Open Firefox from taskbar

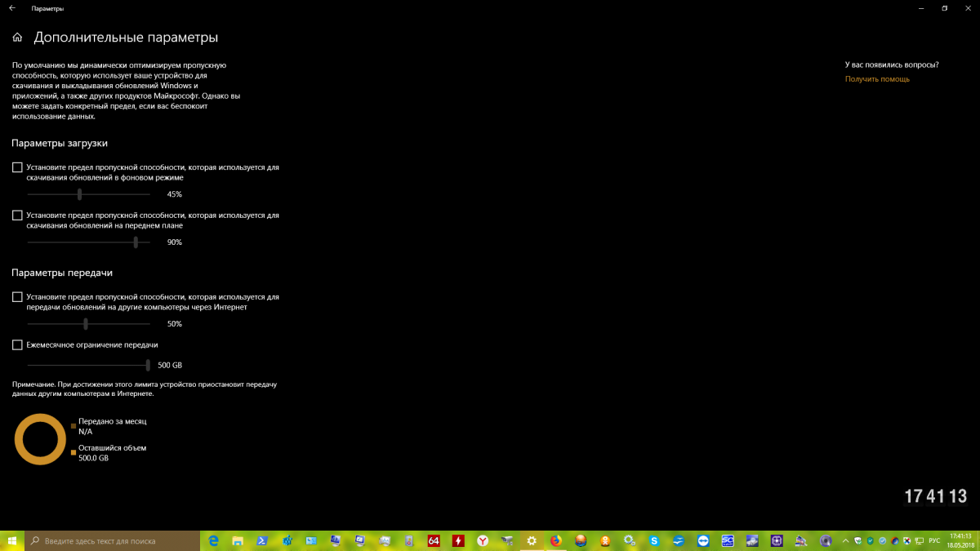pyautogui.click(x=556, y=540)
